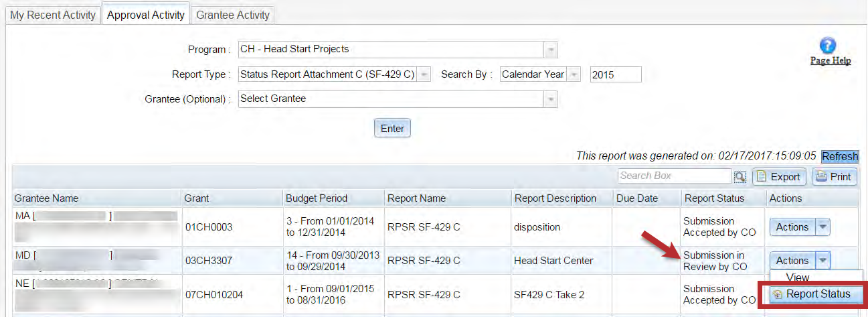Viewport: 868px width, 317px height.
Task: Open the Grantee Activity tab
Action: (x=233, y=15)
